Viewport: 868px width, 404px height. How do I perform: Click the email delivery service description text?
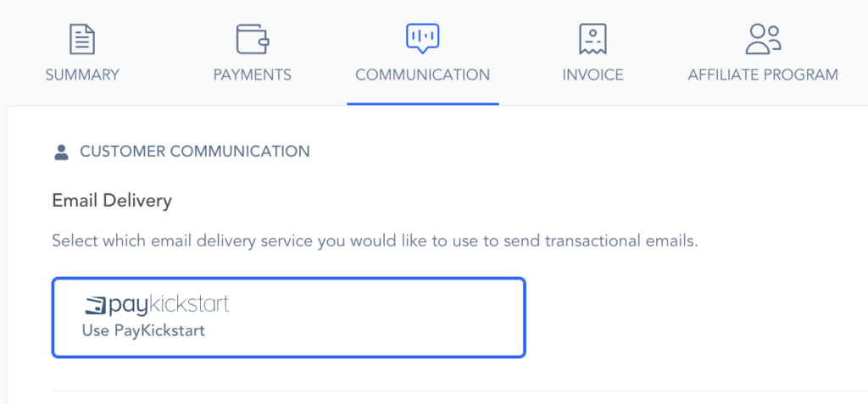[374, 241]
